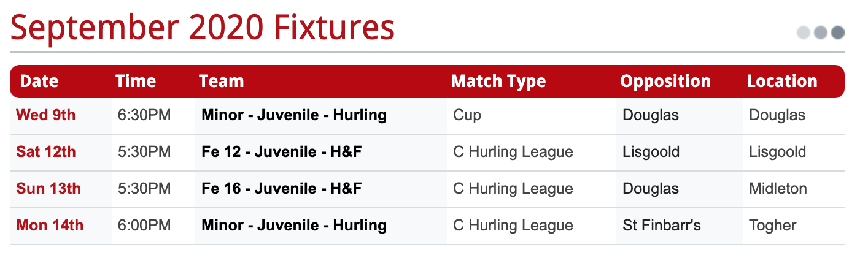Click the darkest carousel dot indicator

pos(838,32)
